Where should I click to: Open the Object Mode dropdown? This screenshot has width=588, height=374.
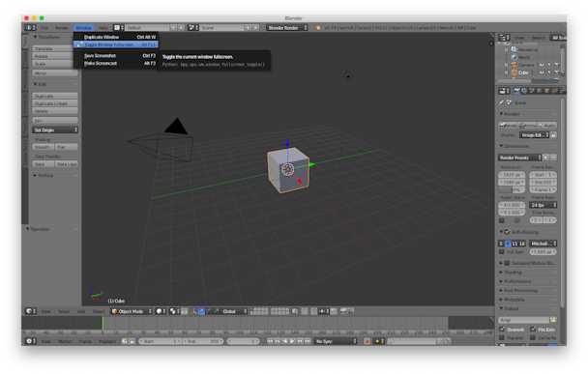[132, 311]
